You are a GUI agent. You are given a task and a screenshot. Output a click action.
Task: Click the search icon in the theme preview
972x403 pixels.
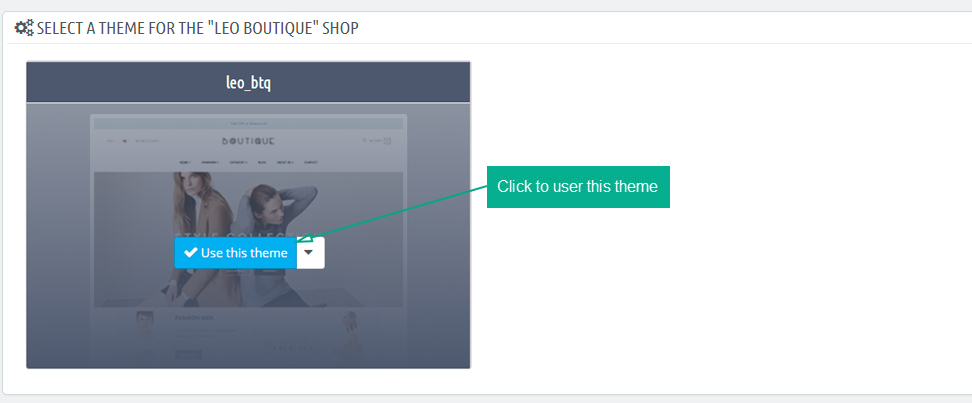[365, 141]
